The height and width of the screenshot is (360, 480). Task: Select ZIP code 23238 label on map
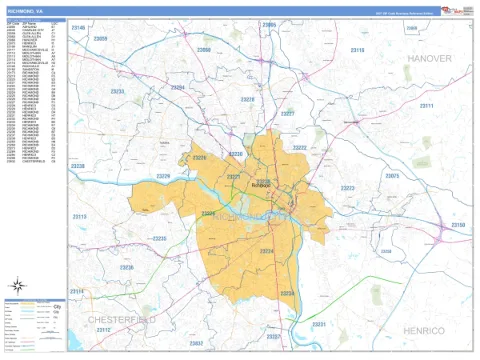(78, 166)
